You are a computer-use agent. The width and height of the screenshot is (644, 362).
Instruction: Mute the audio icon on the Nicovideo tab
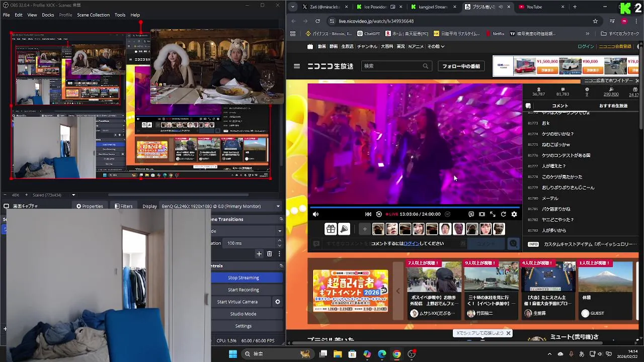(x=500, y=7)
